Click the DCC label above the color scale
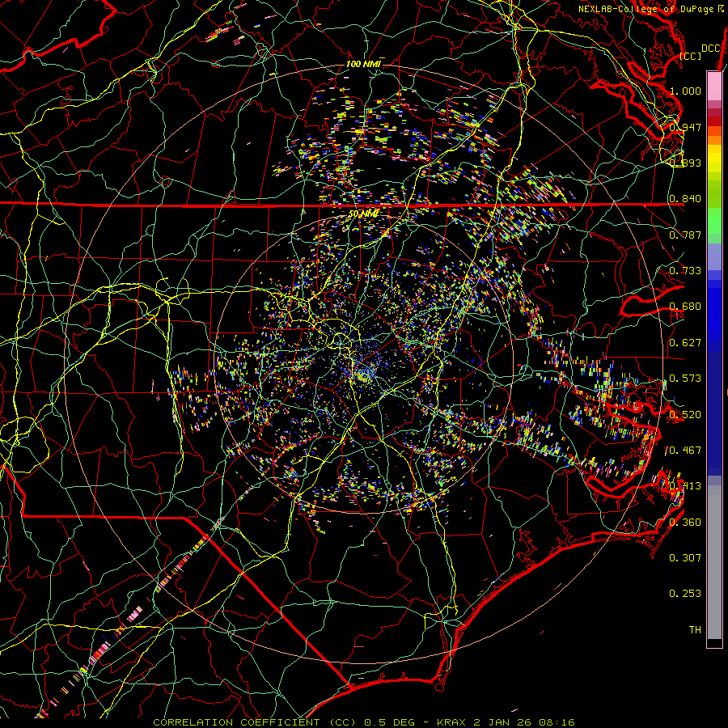Image resolution: width=728 pixels, height=728 pixels. [x=711, y=49]
